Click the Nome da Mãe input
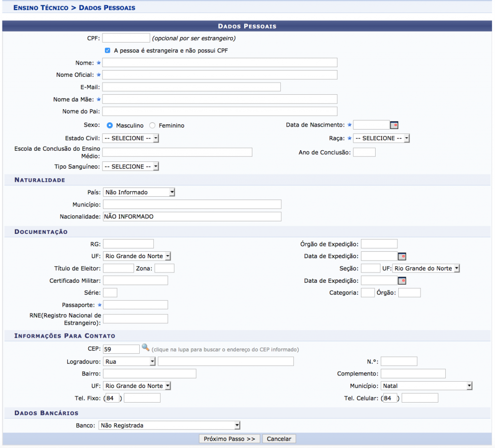The height and width of the screenshot is (448, 495). pos(219,99)
